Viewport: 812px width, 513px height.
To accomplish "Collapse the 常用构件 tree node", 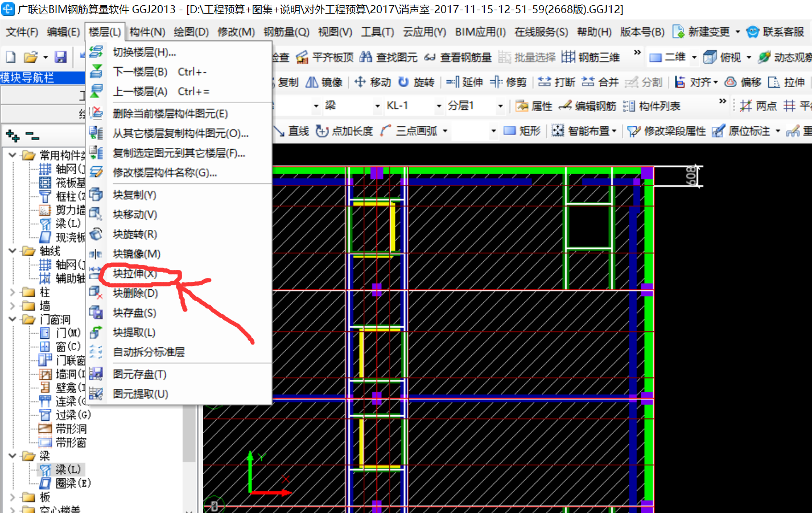I will click(x=13, y=154).
